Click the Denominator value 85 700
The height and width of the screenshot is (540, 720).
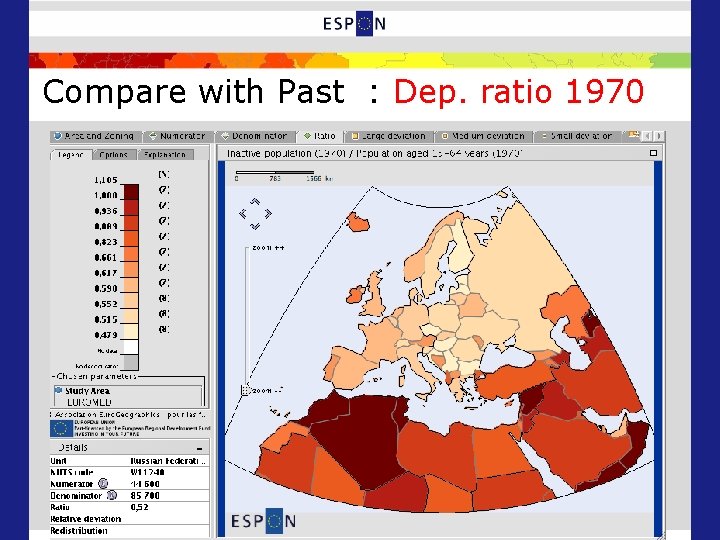(145, 495)
